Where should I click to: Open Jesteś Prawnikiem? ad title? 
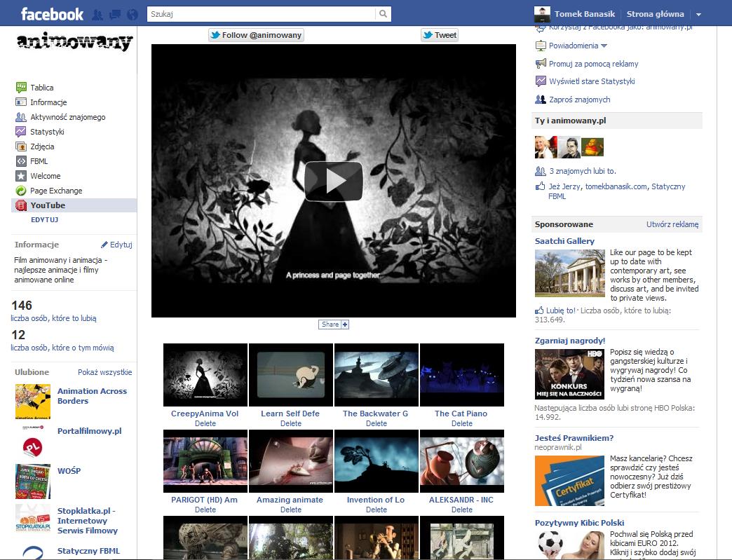(574, 438)
